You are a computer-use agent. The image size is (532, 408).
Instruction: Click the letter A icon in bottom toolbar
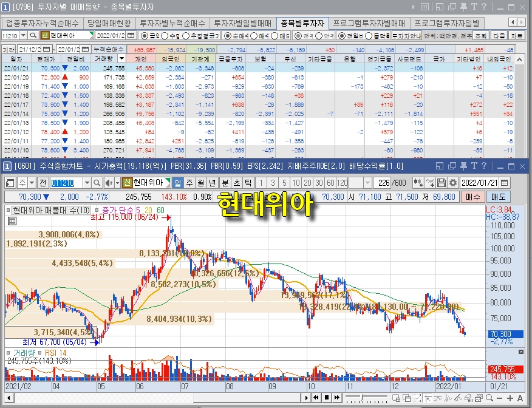pyautogui.click(x=520, y=398)
